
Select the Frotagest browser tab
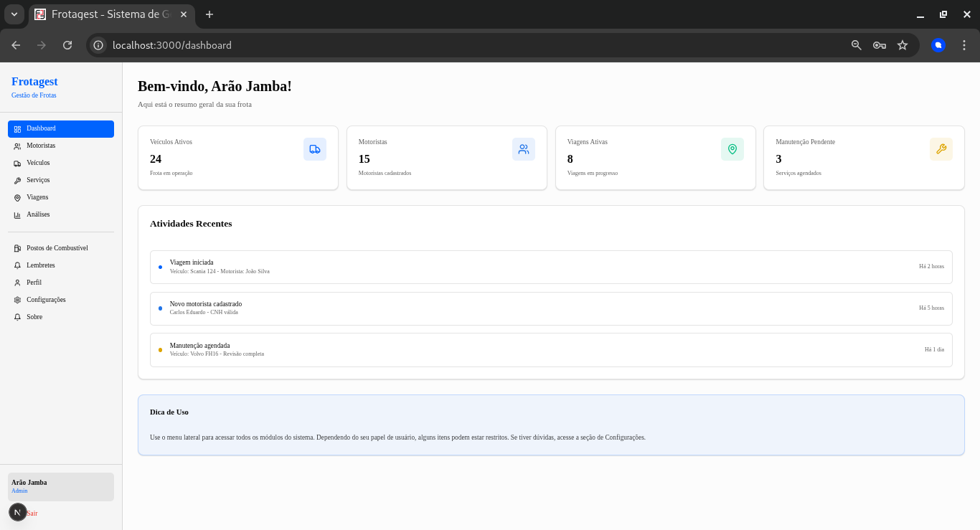click(x=112, y=14)
